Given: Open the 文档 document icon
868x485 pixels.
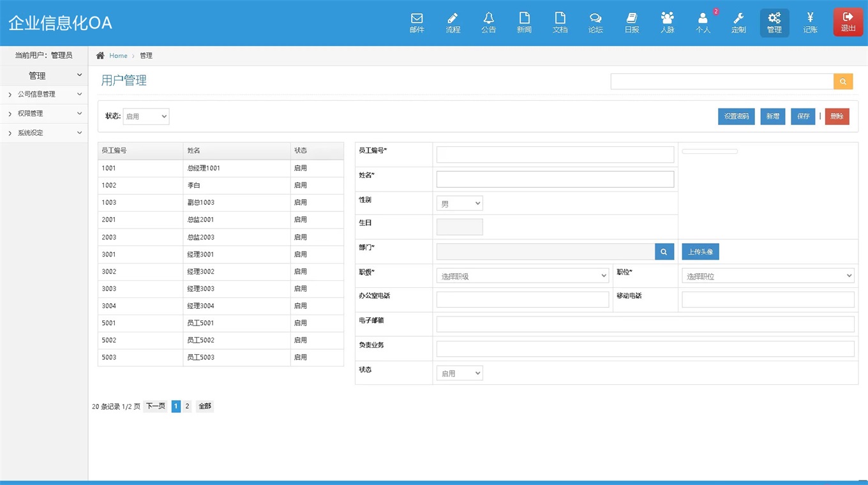Looking at the screenshot, I should click(x=560, y=23).
